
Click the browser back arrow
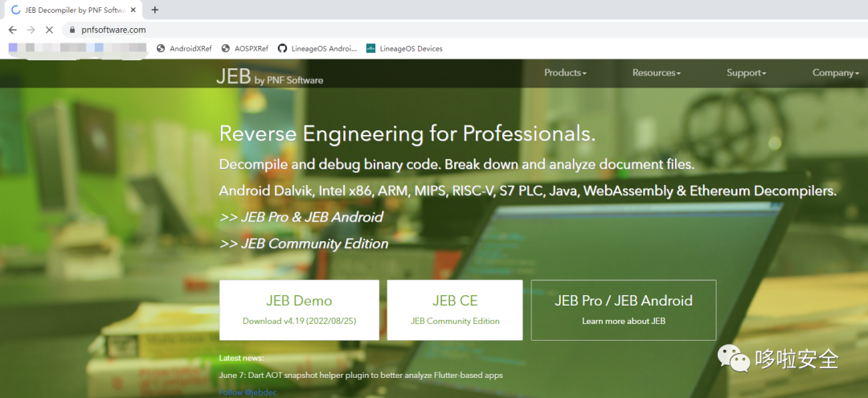[x=13, y=30]
